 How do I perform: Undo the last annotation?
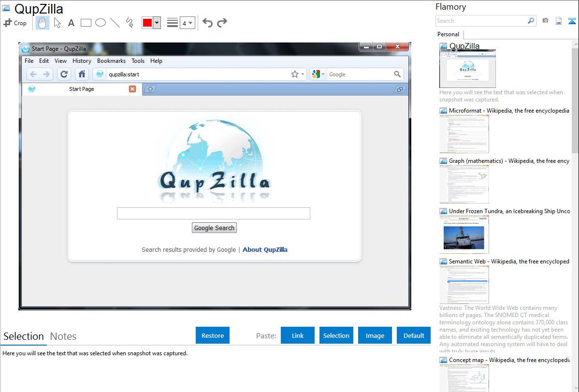point(207,23)
